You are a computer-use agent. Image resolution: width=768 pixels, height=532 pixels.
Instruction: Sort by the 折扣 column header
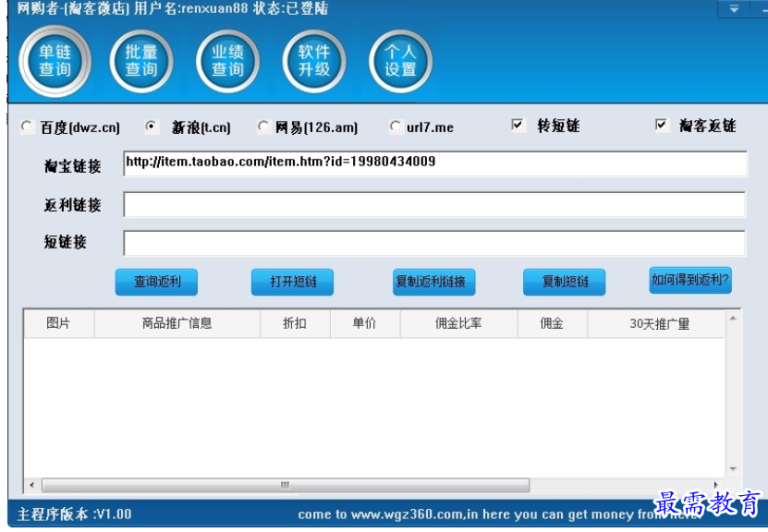point(296,323)
